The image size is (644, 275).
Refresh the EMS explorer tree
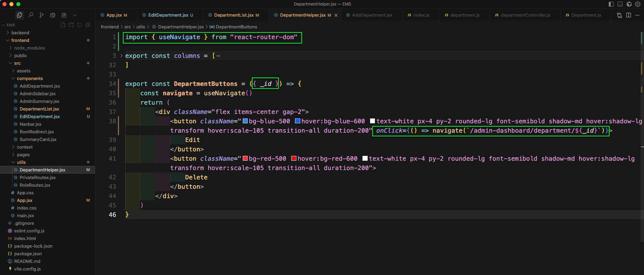click(80, 25)
